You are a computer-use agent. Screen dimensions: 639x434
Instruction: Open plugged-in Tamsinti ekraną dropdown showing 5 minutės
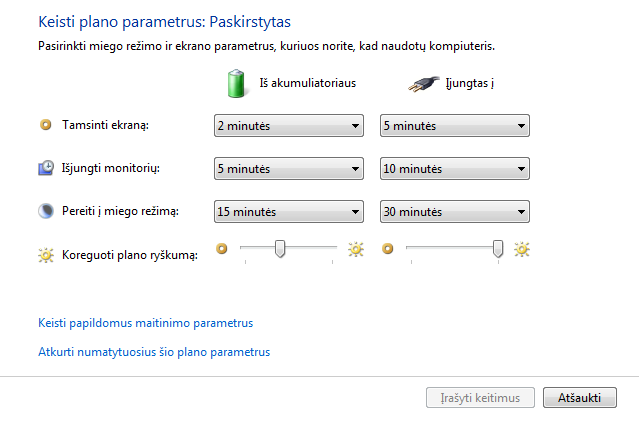click(x=455, y=126)
